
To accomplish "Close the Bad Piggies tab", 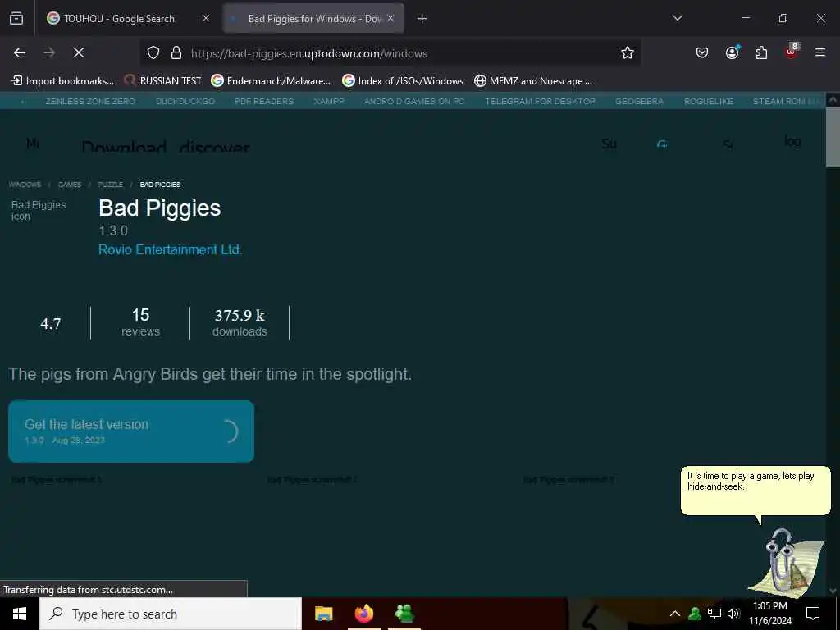I will click(x=390, y=19).
